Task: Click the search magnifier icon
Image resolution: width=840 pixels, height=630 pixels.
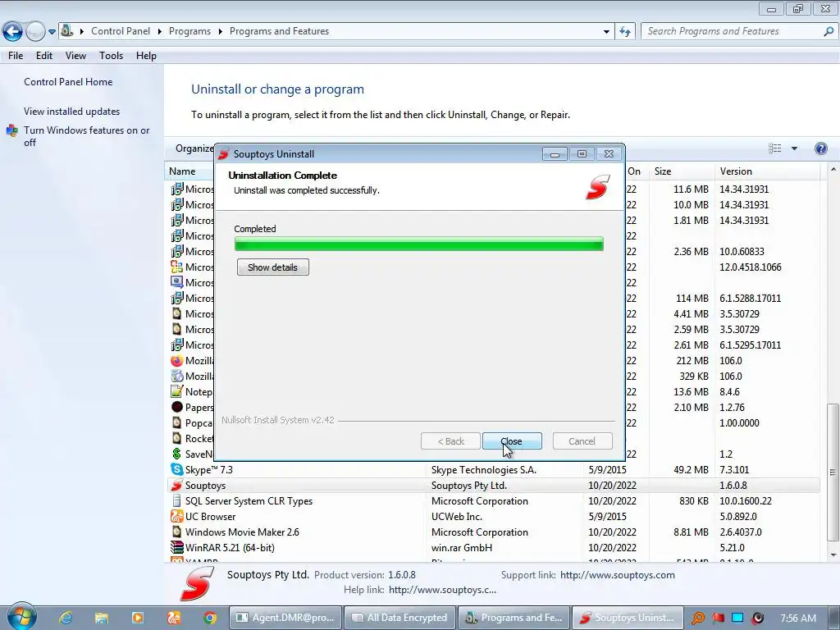Action: (x=829, y=31)
